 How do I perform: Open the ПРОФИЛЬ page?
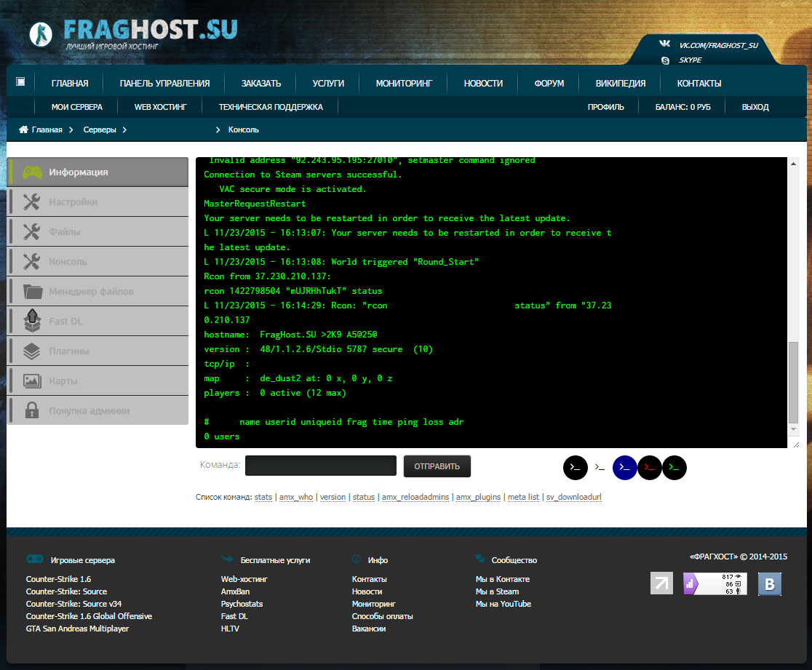click(x=605, y=107)
